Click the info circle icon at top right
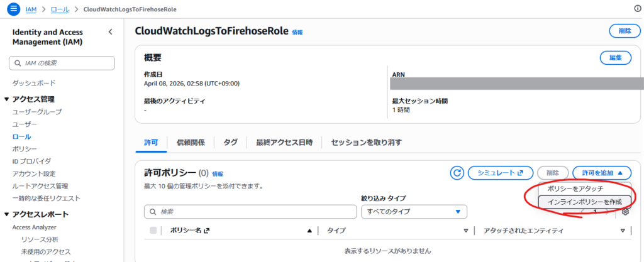644x262 pixels. pyautogui.click(x=637, y=9)
